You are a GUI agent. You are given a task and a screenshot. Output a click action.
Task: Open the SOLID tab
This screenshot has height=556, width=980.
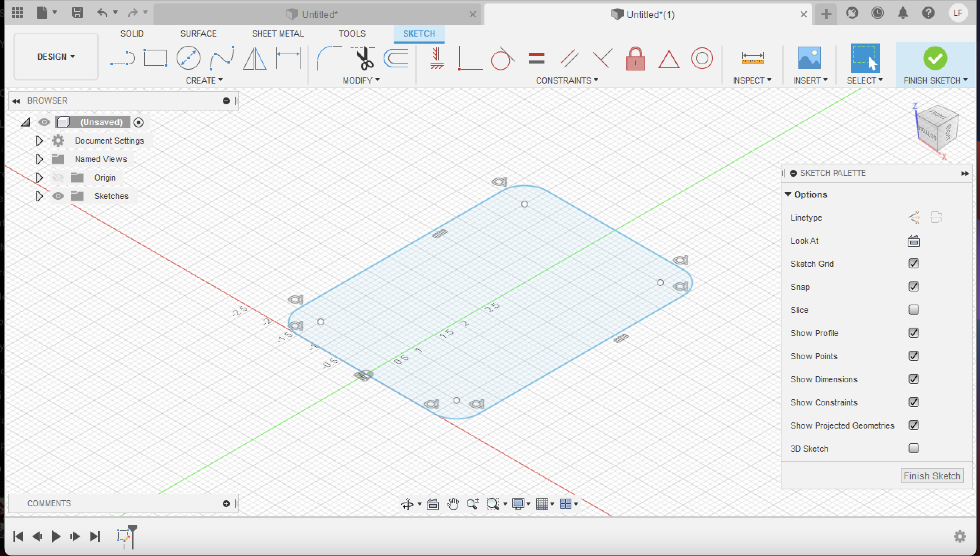tap(132, 33)
